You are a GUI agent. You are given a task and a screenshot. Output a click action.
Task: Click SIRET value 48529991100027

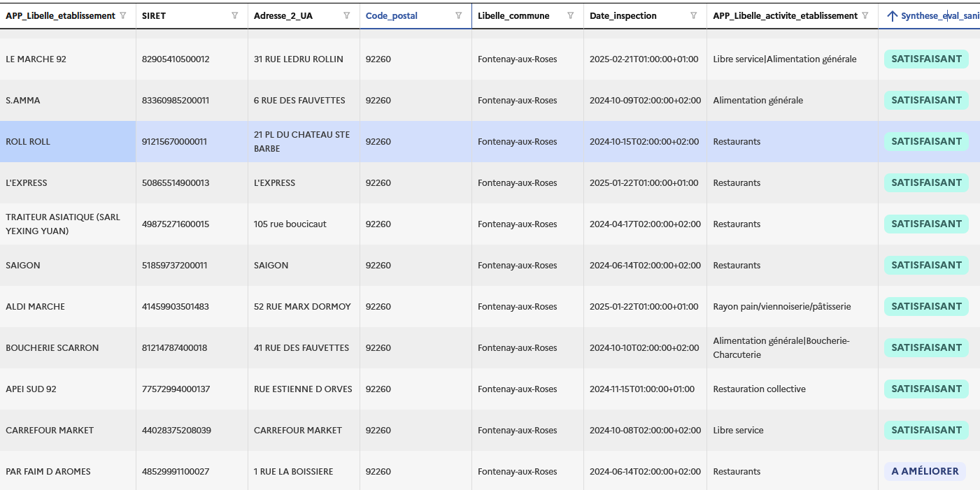click(176, 471)
